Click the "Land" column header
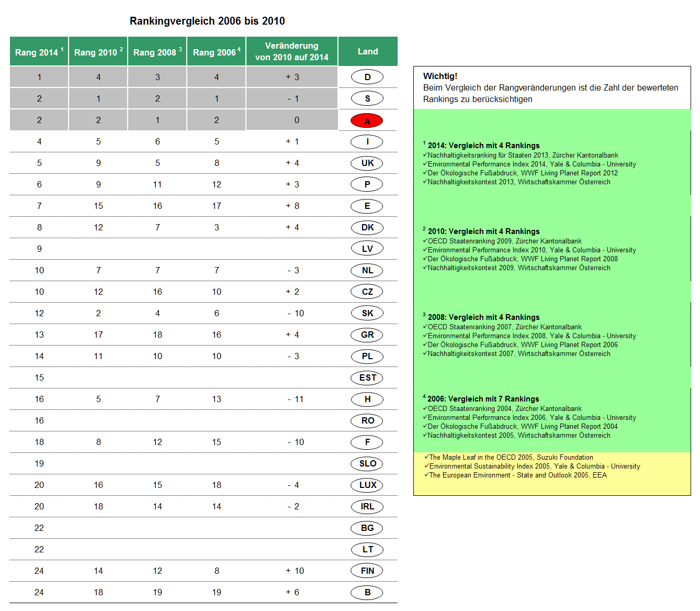This screenshot has width=700, height=611. [367, 51]
